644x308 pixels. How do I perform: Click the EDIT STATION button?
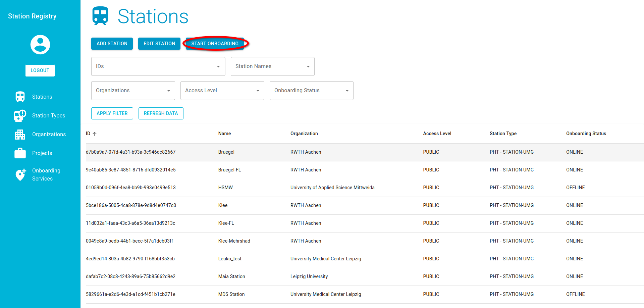pos(159,44)
